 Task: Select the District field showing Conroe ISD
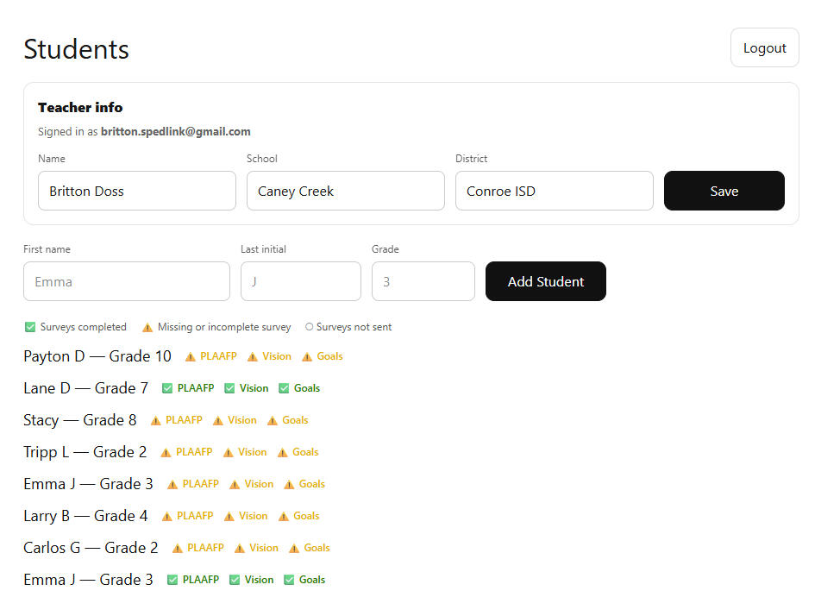click(554, 191)
